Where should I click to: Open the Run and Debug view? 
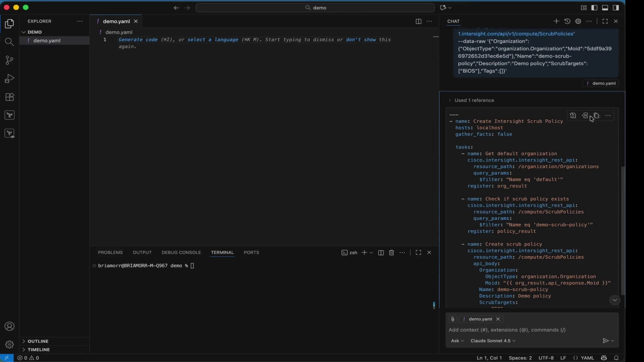pos(9,79)
